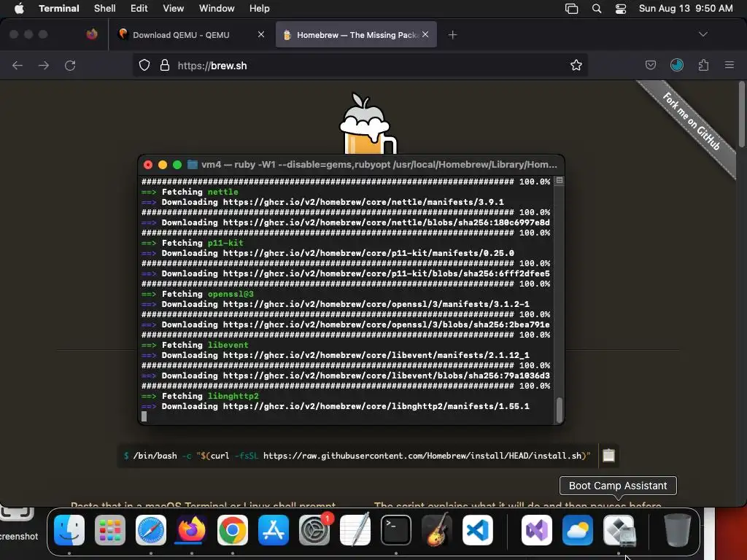Open the Edit menu
The image size is (747, 560).
coord(139,8)
